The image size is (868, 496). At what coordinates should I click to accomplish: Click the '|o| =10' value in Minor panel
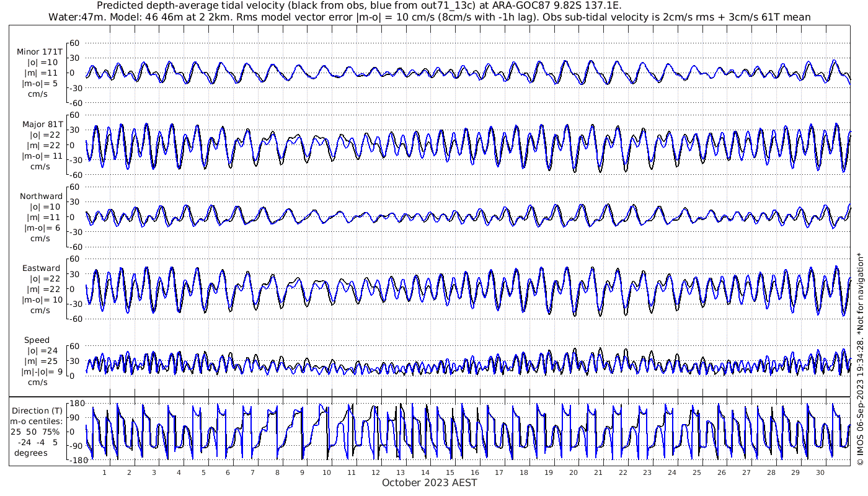pyautogui.click(x=42, y=62)
